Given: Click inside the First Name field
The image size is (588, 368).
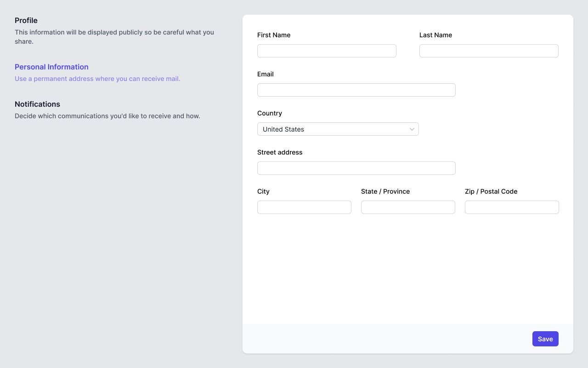Looking at the screenshot, I should 327,51.
